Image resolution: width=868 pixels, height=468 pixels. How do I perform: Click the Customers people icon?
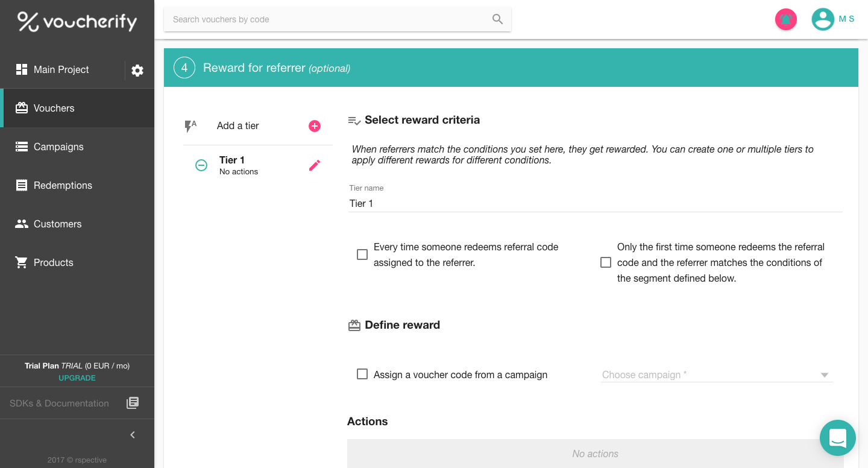(x=22, y=224)
